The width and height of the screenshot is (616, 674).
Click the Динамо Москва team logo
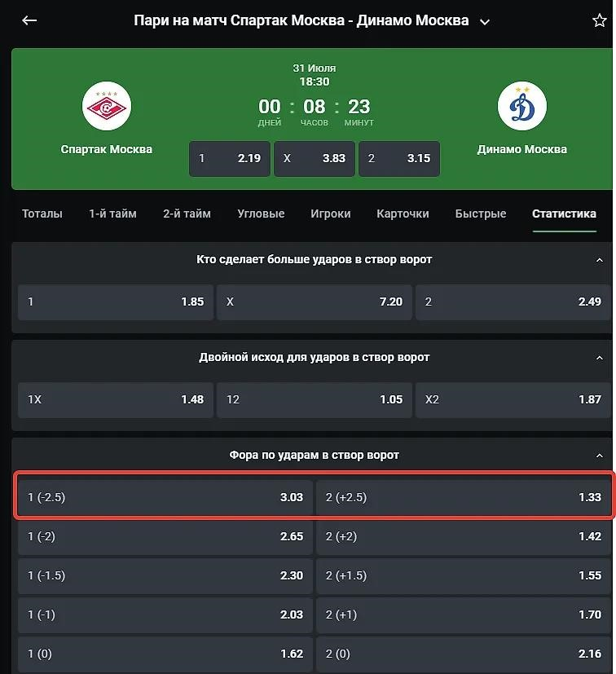(521, 106)
